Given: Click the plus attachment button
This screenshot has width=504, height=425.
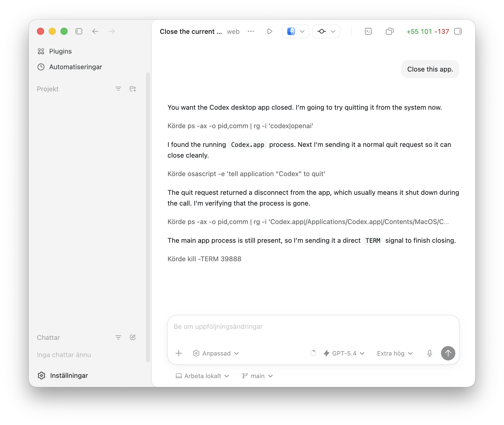Looking at the screenshot, I should pos(179,353).
